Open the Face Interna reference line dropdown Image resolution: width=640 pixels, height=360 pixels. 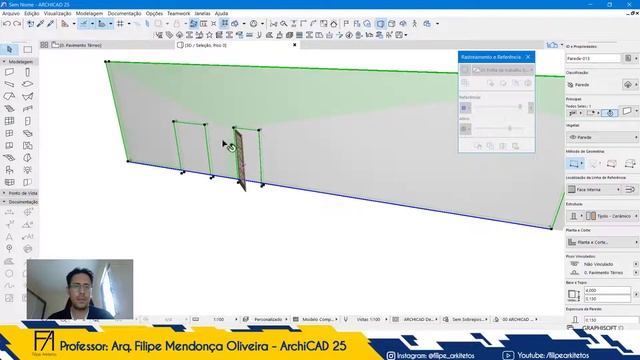(x=594, y=189)
